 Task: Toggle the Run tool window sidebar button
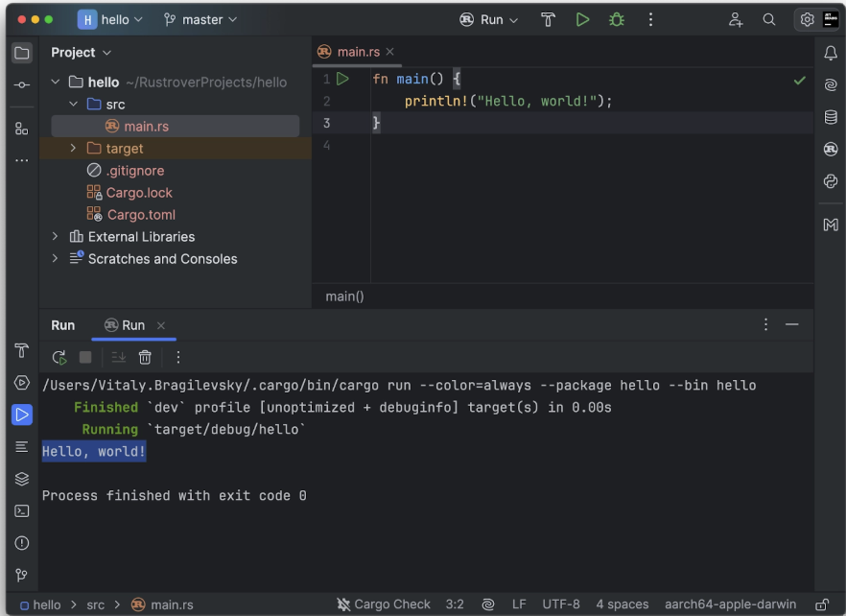pos(21,415)
